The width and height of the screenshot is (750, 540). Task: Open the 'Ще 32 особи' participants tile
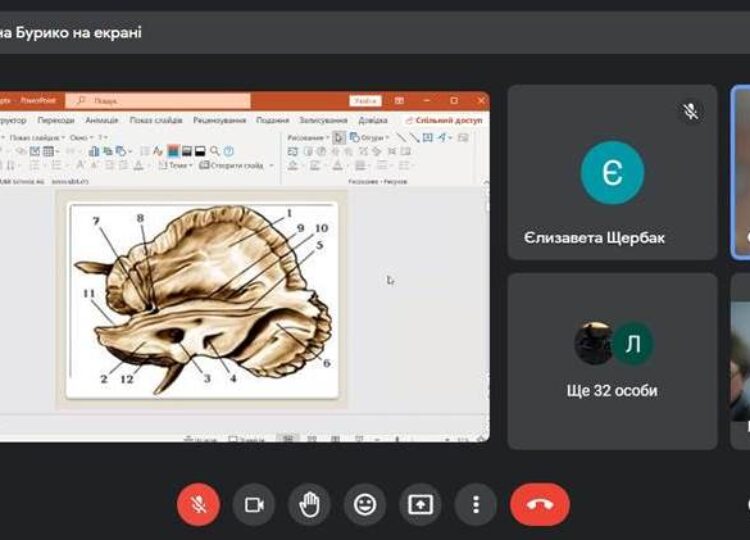tap(612, 362)
